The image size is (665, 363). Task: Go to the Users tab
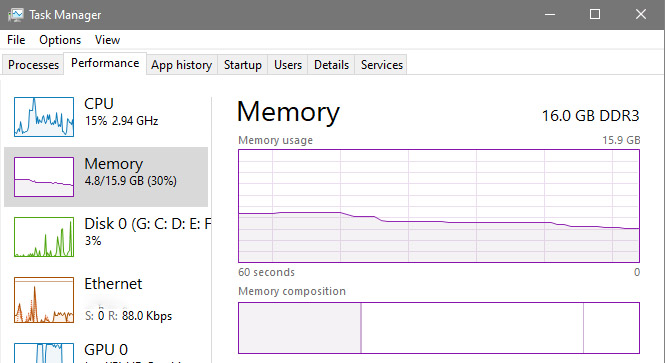coord(288,65)
